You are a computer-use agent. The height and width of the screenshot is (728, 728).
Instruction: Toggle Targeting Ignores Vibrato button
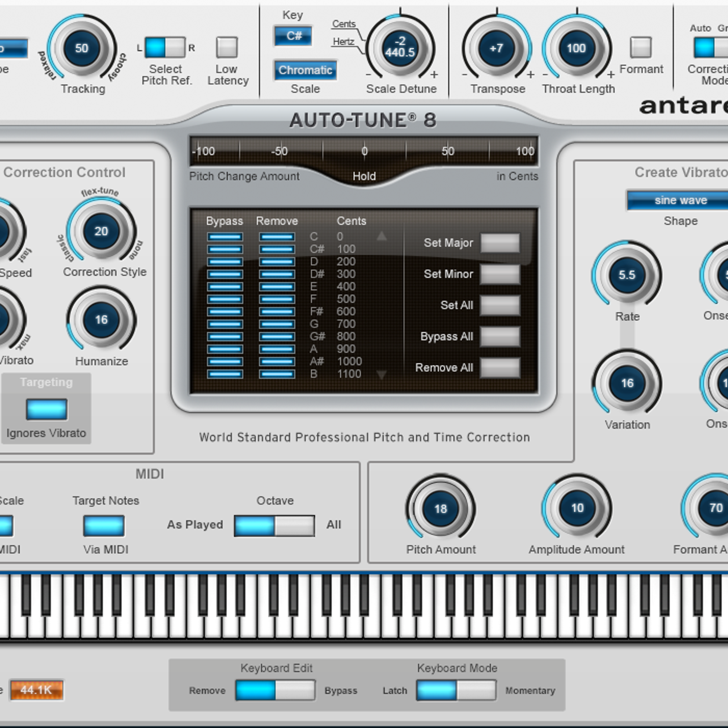point(46,409)
